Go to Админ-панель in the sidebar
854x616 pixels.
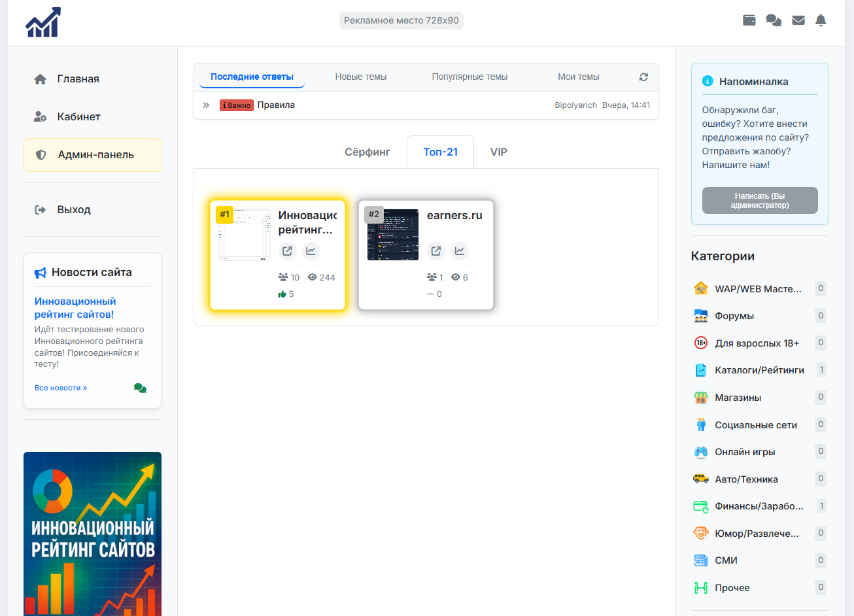[92, 155]
